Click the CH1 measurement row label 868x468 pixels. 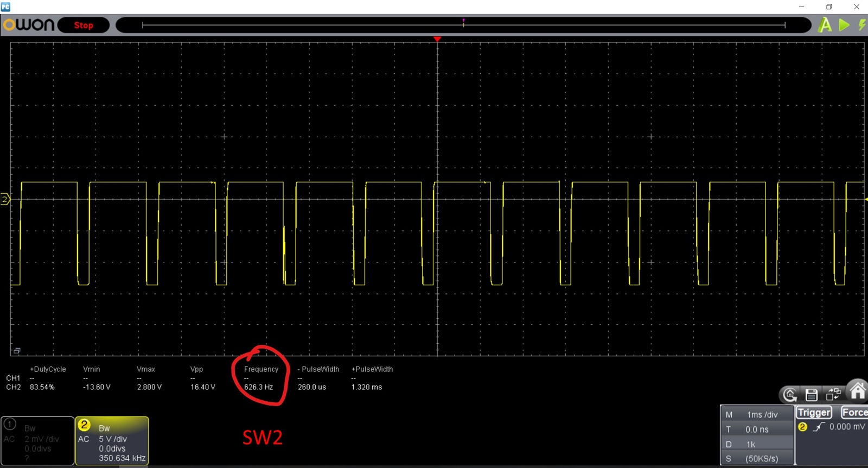(x=13, y=378)
